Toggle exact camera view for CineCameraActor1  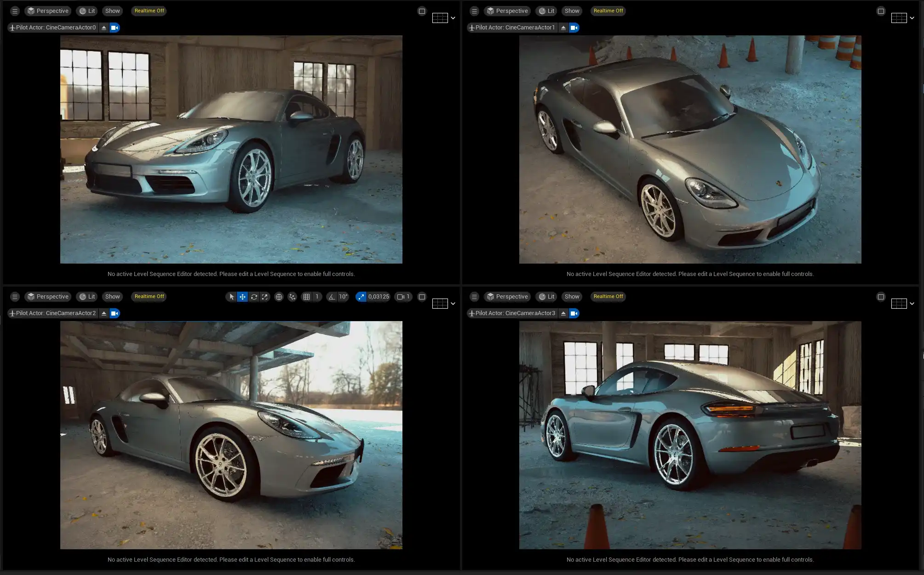tap(574, 28)
